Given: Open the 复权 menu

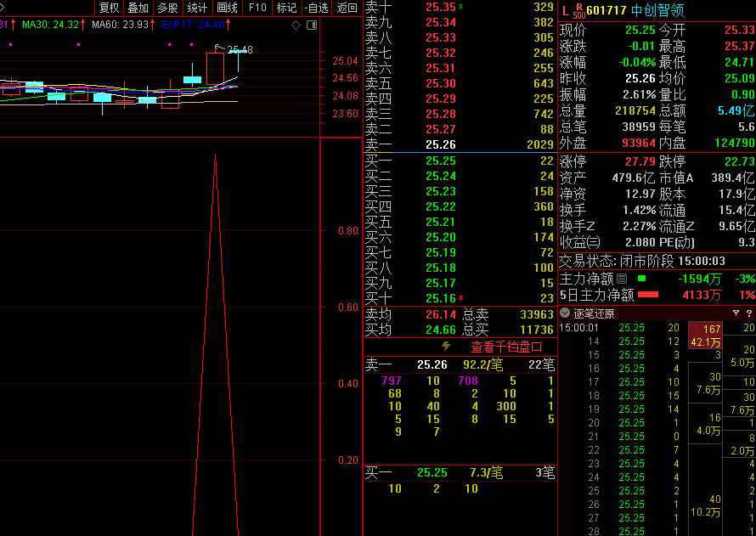Looking at the screenshot, I should click(109, 8).
